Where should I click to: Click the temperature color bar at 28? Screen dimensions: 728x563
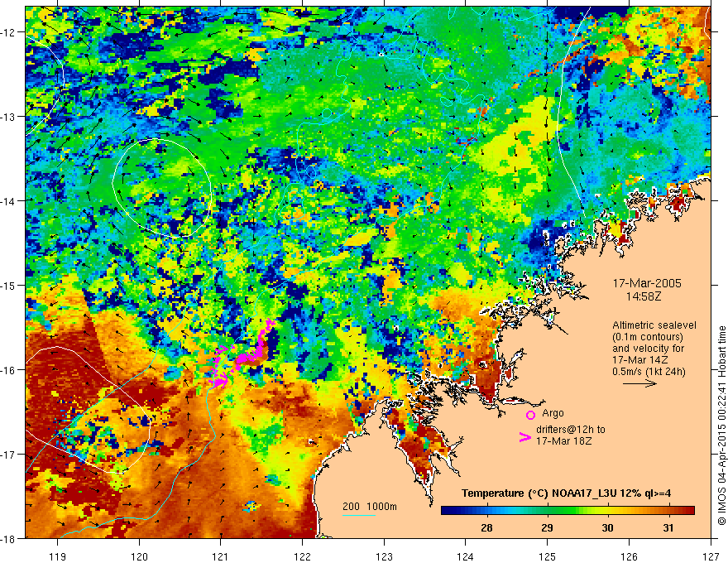tap(486, 511)
